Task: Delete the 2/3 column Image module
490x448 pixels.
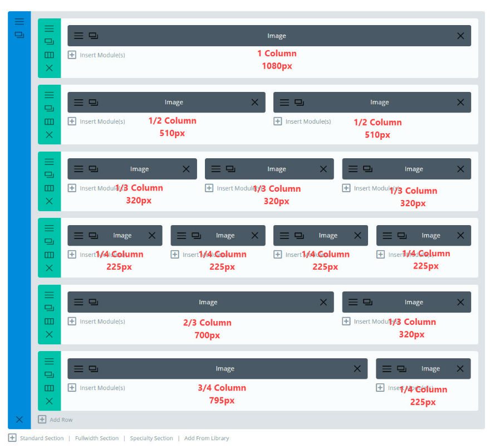Action: 323,303
